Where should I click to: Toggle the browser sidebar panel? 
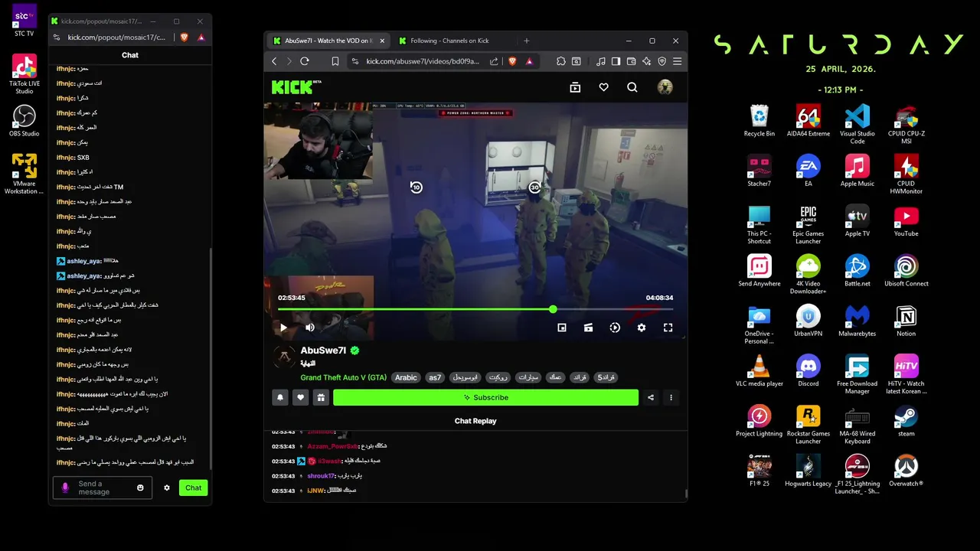616,61
